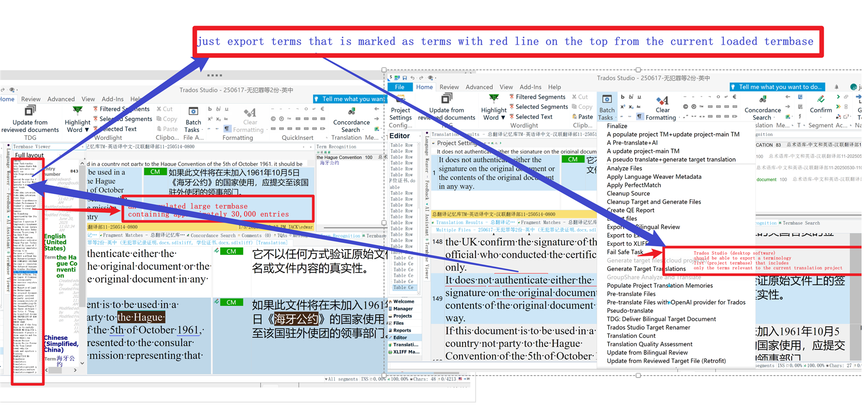868x405 pixels.
Task: Open Welcome view in right navigation pane
Action: (x=404, y=301)
